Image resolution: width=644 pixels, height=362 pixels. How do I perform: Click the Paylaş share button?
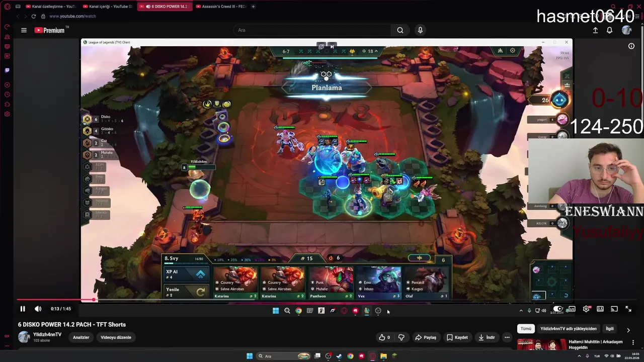[x=426, y=337]
